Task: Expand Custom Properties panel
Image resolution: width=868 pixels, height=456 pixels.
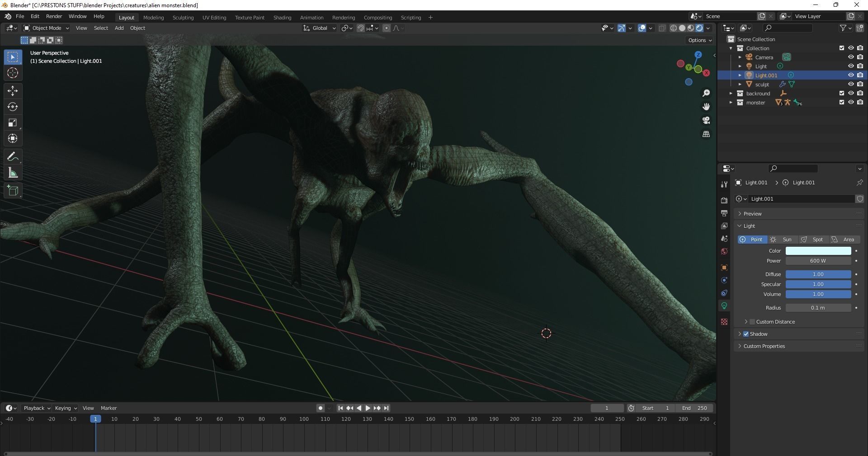Action: 799,346
